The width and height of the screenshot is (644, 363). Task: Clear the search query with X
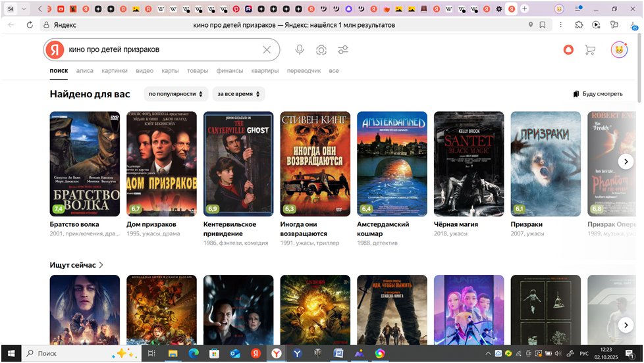click(267, 49)
